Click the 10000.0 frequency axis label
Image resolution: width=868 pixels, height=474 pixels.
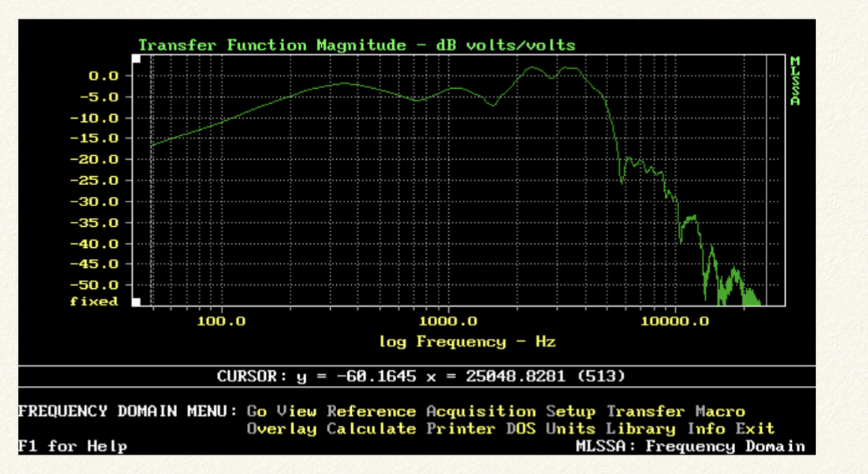[675, 321]
